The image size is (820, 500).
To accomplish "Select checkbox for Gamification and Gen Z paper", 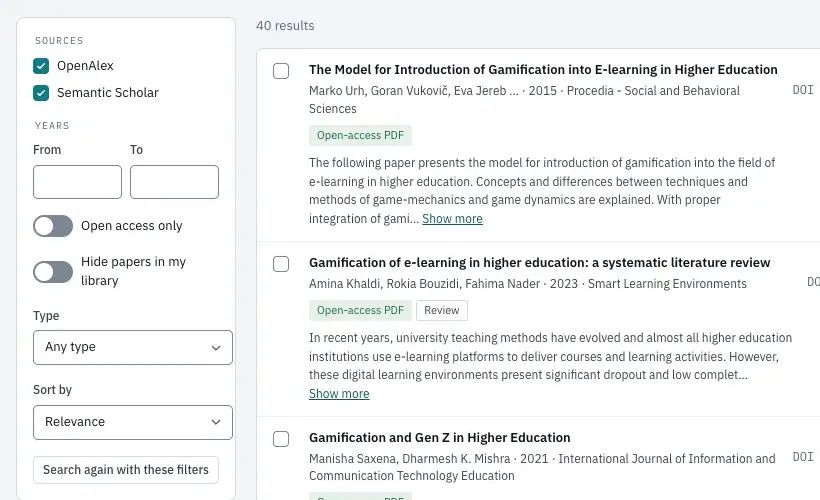I will point(281,438).
